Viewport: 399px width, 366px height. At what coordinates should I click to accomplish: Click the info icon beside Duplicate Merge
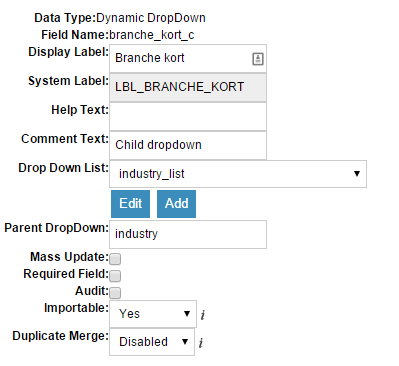coord(200,343)
